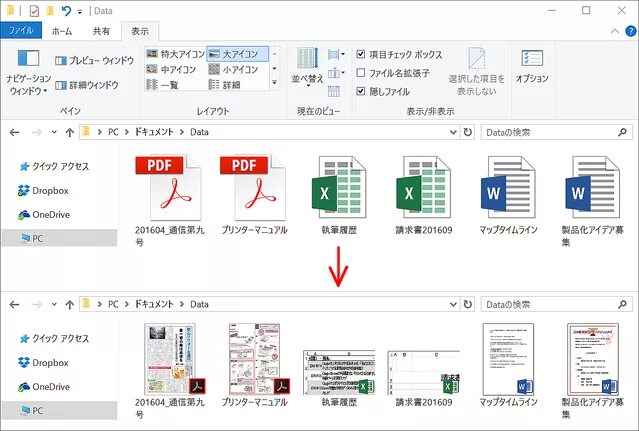The width and height of the screenshot is (639, 431).
Task: Open the Group by dropdown icon
Action: (x=336, y=54)
